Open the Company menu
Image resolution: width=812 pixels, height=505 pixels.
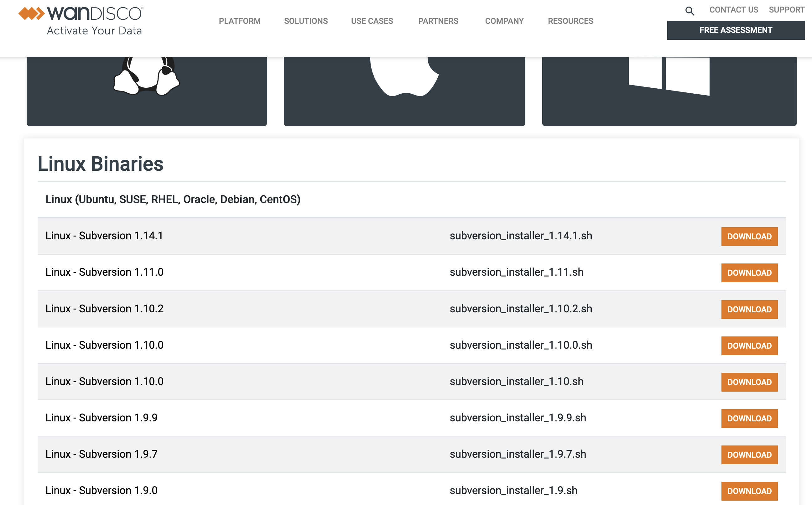point(504,21)
